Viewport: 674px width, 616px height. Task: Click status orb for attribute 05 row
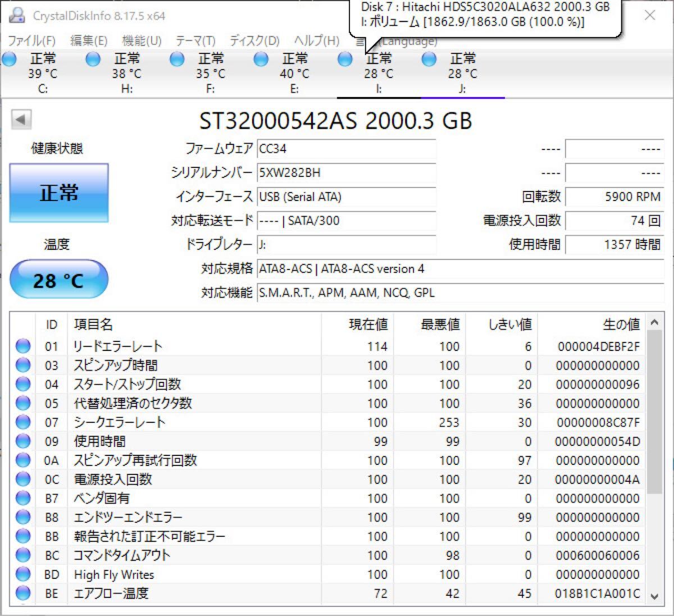click(x=23, y=403)
